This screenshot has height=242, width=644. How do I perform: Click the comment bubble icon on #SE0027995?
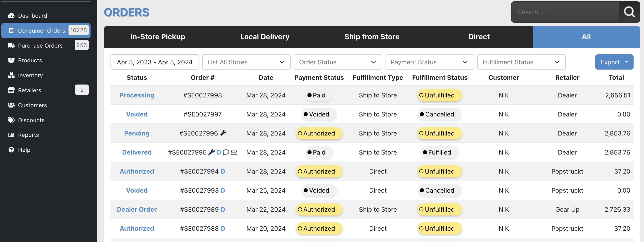point(226,152)
